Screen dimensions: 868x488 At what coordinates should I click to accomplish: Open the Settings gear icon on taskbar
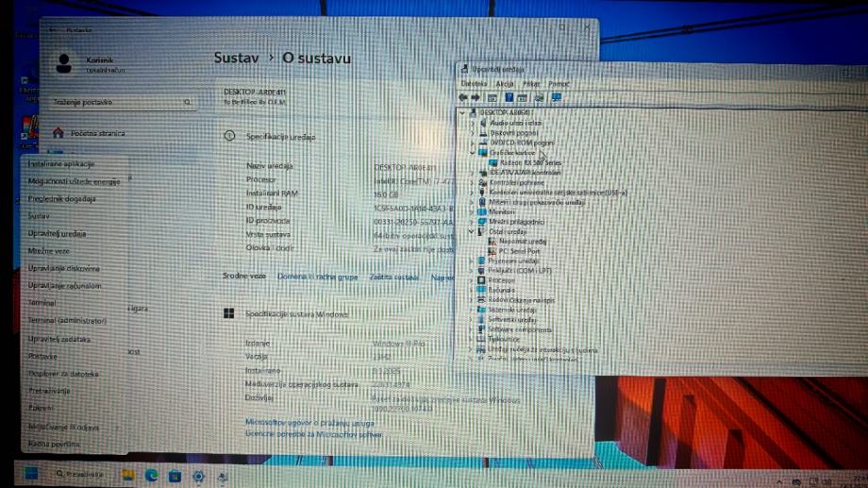198,477
